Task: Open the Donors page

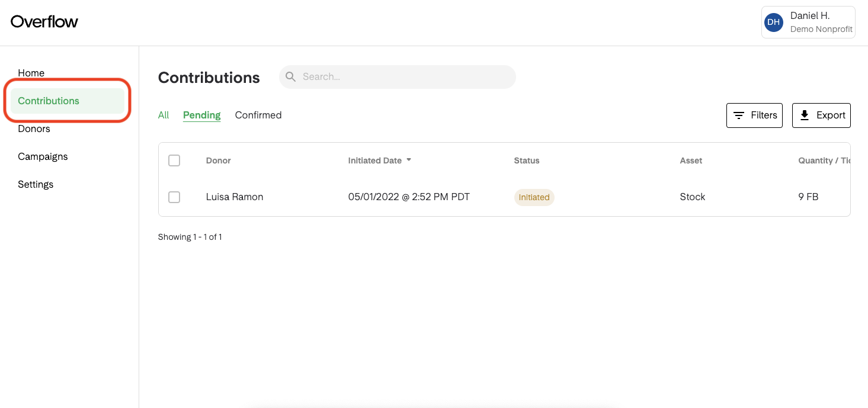Action: click(x=34, y=128)
